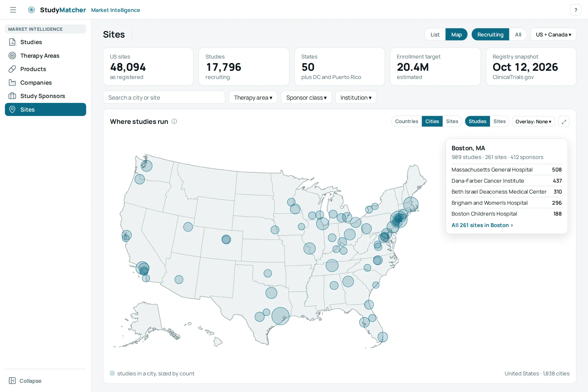This screenshot has height=392, width=588.
Task: Open the Institution filter dropdown
Action: (356, 97)
